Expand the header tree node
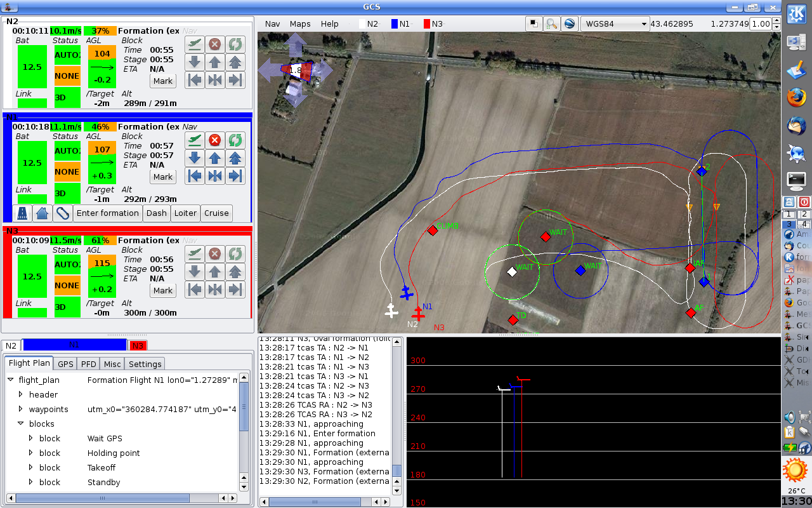This screenshot has height=508, width=812. (20, 395)
